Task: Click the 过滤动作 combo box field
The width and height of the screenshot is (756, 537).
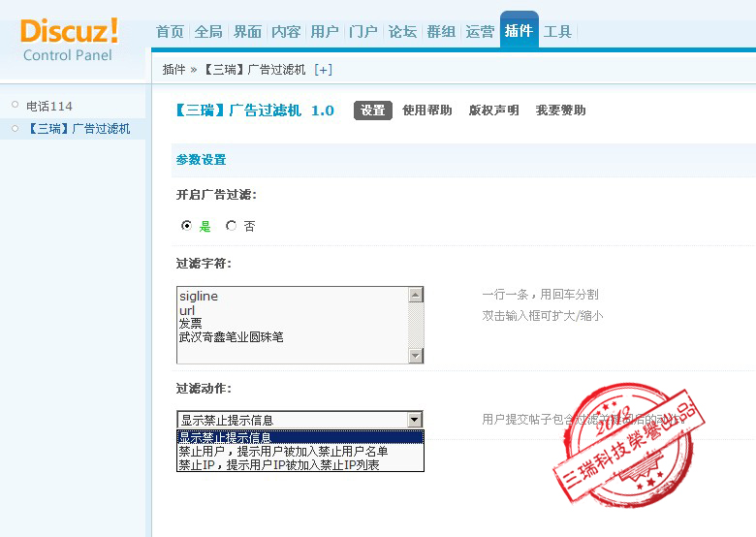Action: 299,420
